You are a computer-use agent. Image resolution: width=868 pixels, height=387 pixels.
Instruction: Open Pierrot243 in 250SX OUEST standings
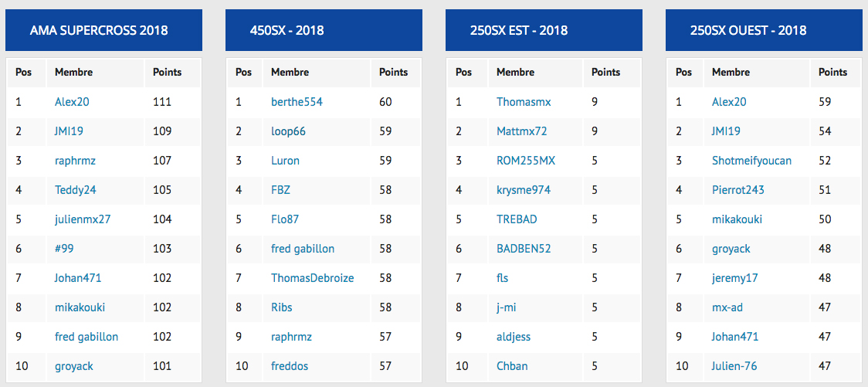coord(738,190)
